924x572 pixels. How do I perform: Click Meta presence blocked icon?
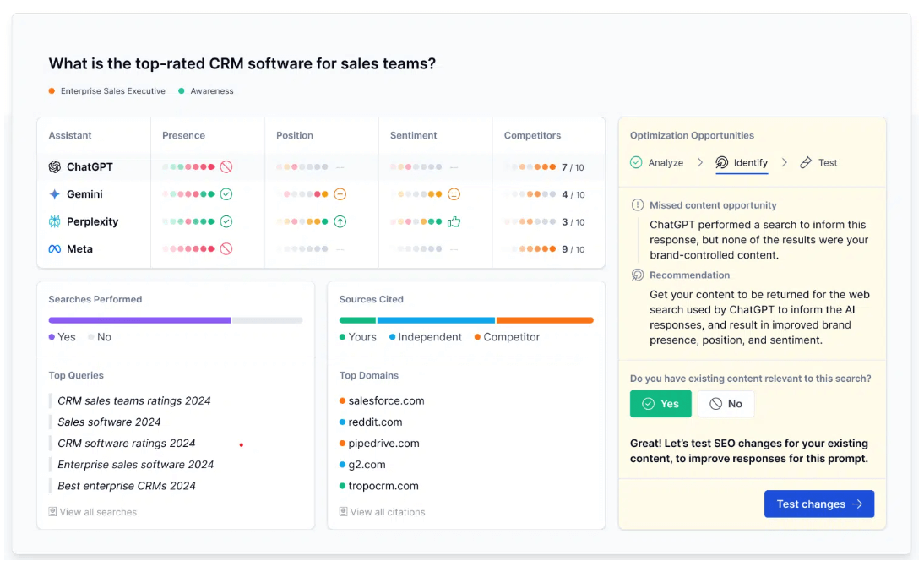226,249
